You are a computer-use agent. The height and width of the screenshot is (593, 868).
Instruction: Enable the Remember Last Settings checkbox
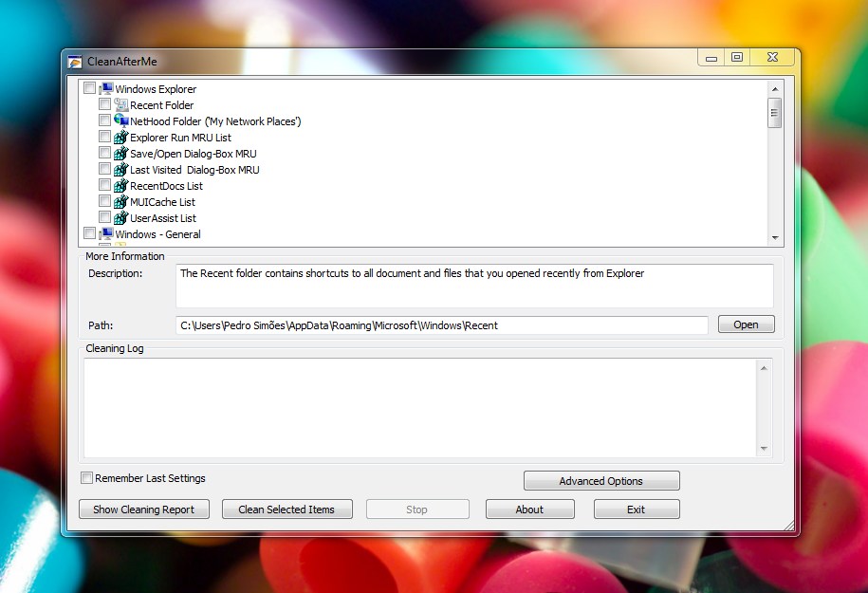[x=87, y=478]
